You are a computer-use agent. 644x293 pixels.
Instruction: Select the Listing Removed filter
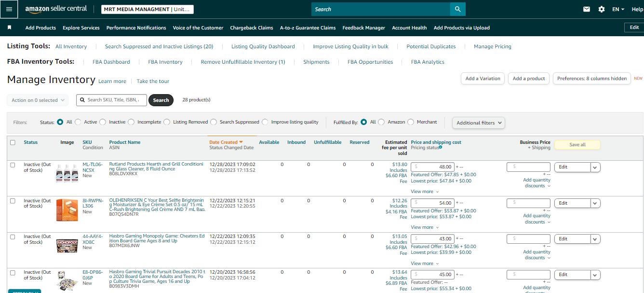167,122
